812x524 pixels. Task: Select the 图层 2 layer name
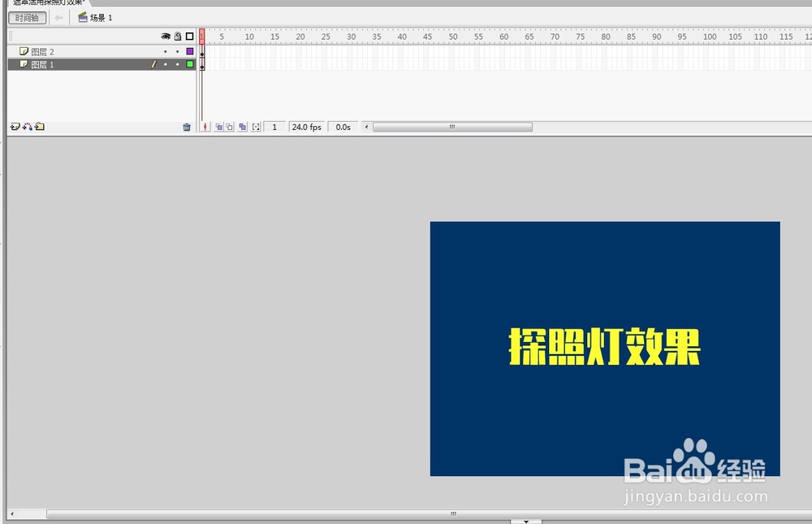tap(42, 50)
